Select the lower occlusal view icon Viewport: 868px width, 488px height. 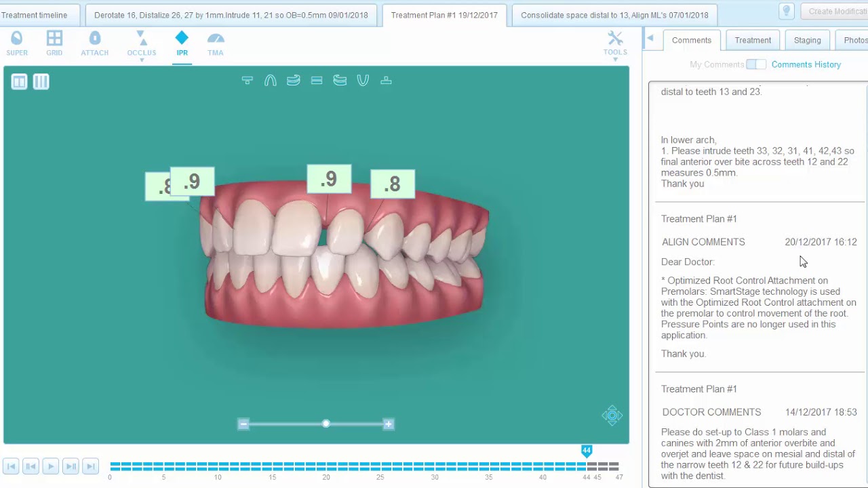(x=386, y=81)
